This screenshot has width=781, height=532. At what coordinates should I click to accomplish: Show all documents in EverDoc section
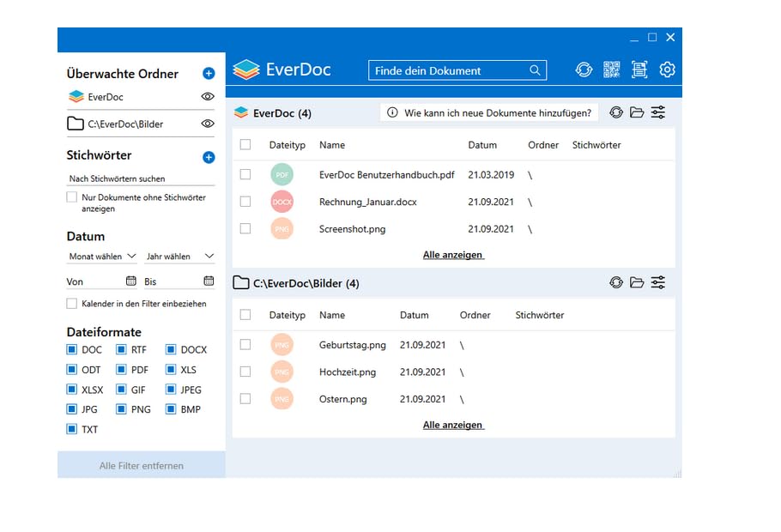tap(453, 255)
